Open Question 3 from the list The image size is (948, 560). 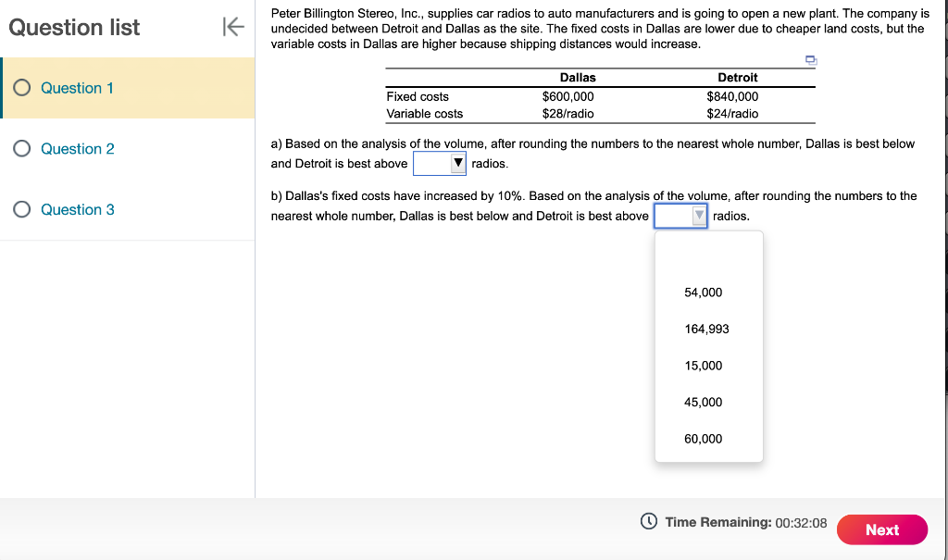[x=77, y=209]
